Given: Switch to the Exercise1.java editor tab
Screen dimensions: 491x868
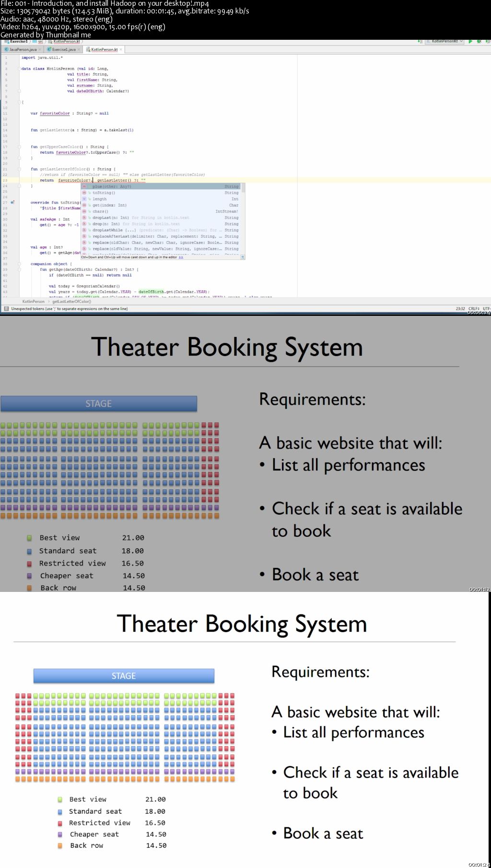Looking at the screenshot, I should point(63,49).
